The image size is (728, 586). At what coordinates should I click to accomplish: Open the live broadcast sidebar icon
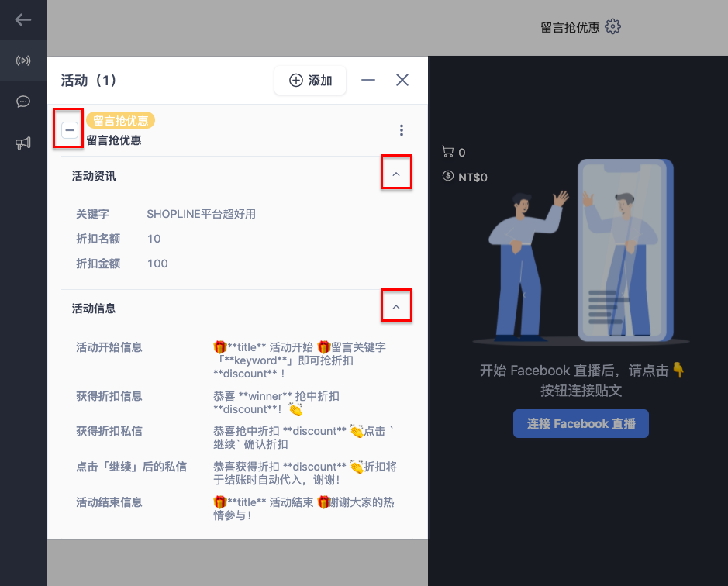point(23,60)
